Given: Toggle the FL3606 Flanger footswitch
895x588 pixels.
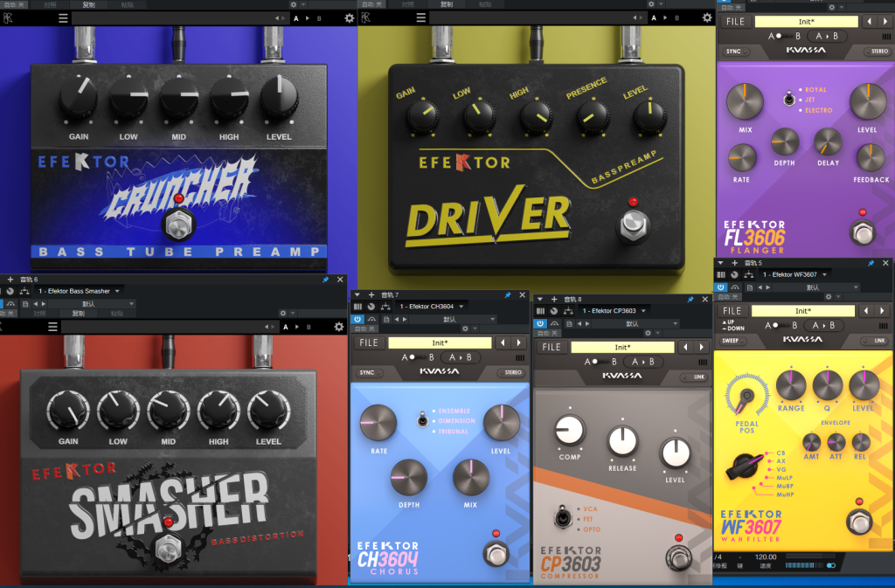Looking at the screenshot, I should [x=863, y=234].
